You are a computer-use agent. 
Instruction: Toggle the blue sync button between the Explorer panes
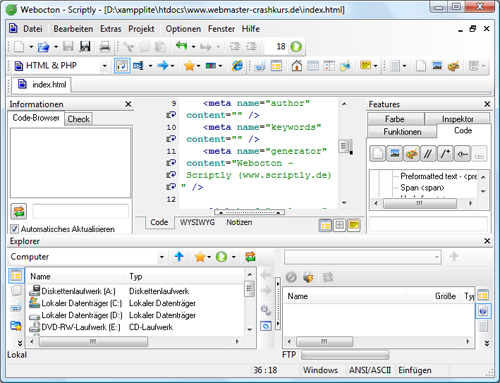(x=266, y=326)
